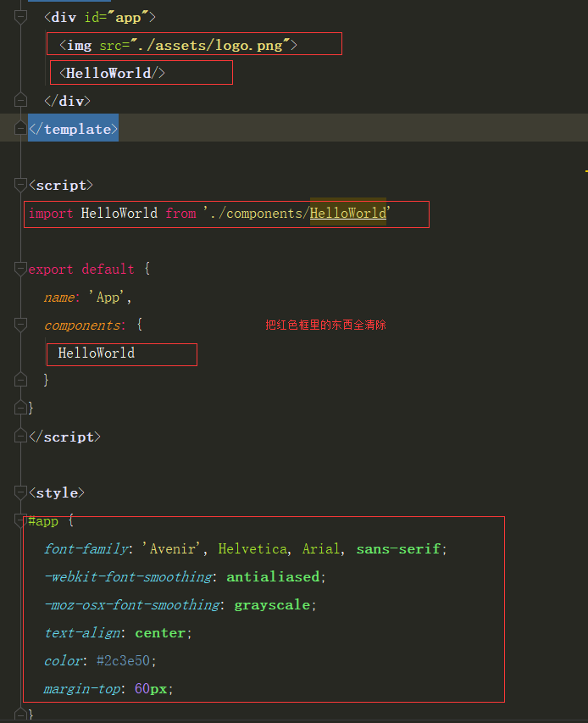The width and height of the screenshot is (588, 723).
Task: Click the #app CSS selector
Action: 43,521
